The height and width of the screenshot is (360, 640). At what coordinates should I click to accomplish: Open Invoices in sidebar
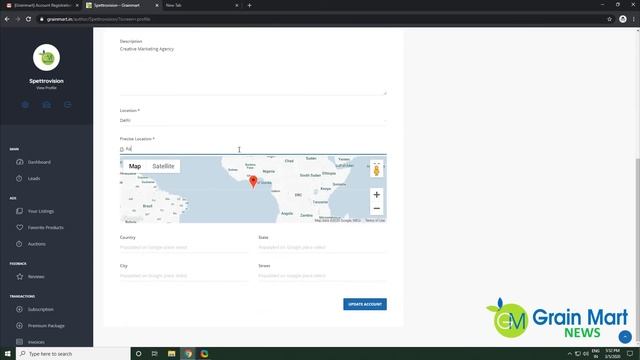[36, 342]
